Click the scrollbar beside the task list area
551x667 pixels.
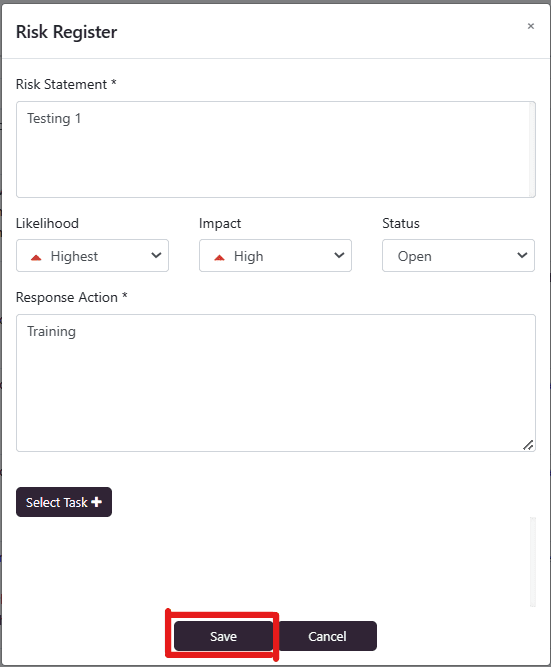pyautogui.click(x=533, y=562)
